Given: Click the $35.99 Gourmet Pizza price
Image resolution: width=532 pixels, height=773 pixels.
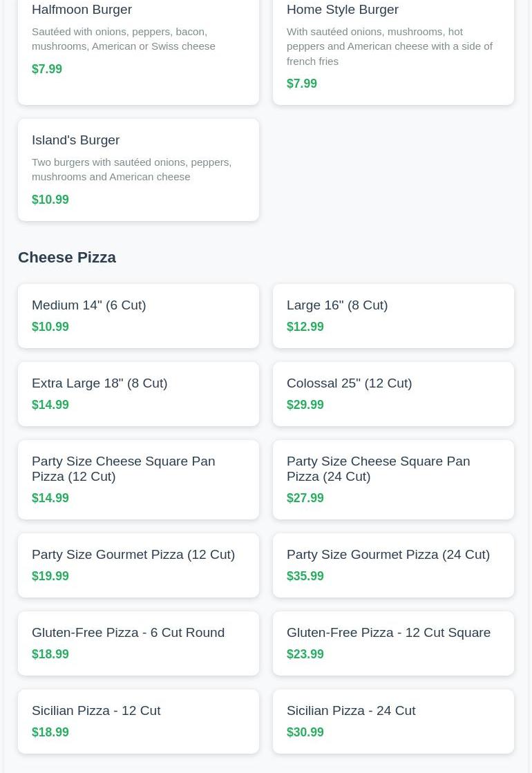Looking at the screenshot, I should click(305, 576).
